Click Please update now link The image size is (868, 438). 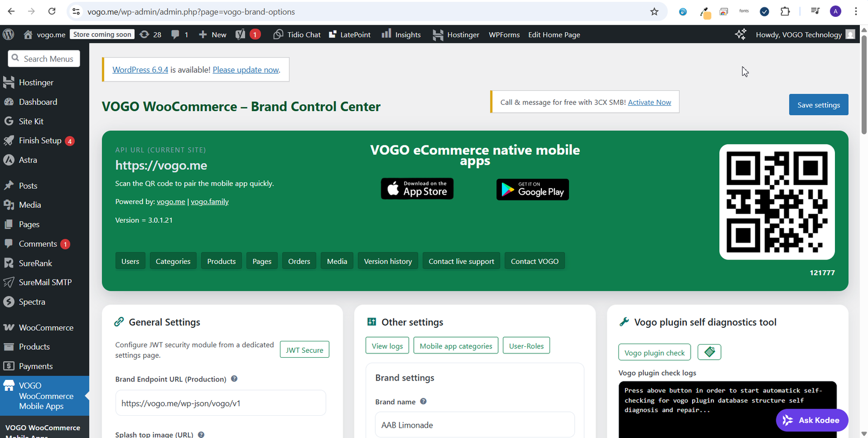point(246,69)
